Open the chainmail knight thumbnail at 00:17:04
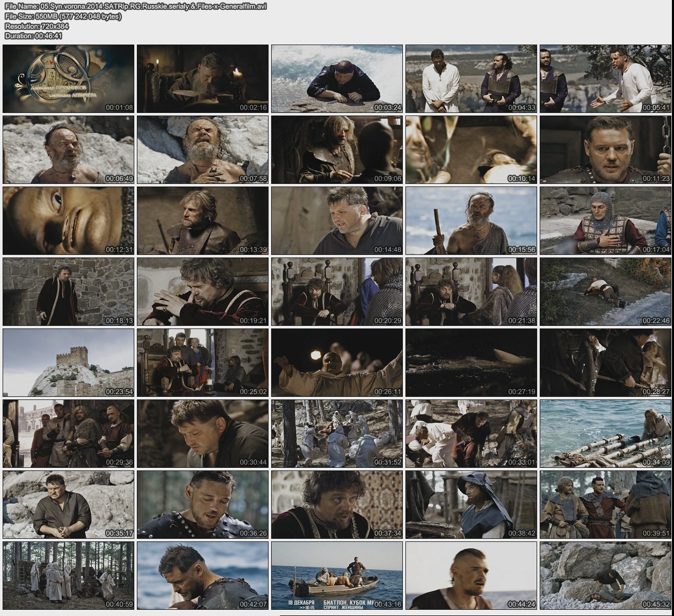The width and height of the screenshot is (674, 616). pos(605,221)
